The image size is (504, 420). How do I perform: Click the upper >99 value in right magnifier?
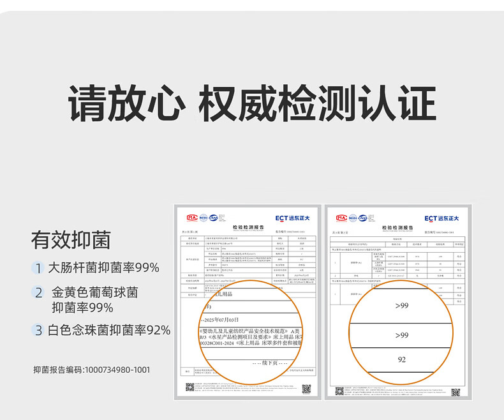[x=402, y=306]
